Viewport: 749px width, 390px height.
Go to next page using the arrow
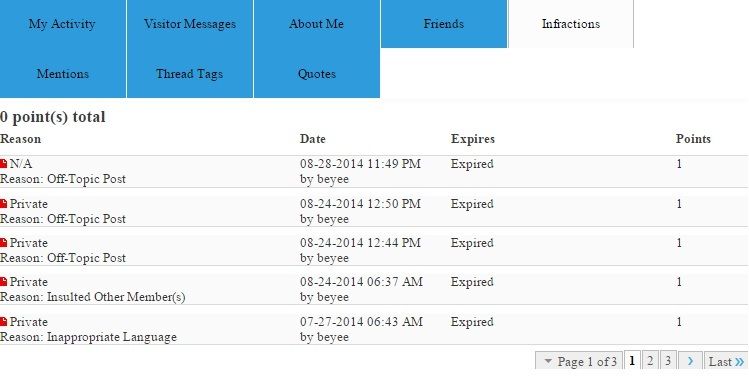pos(690,361)
